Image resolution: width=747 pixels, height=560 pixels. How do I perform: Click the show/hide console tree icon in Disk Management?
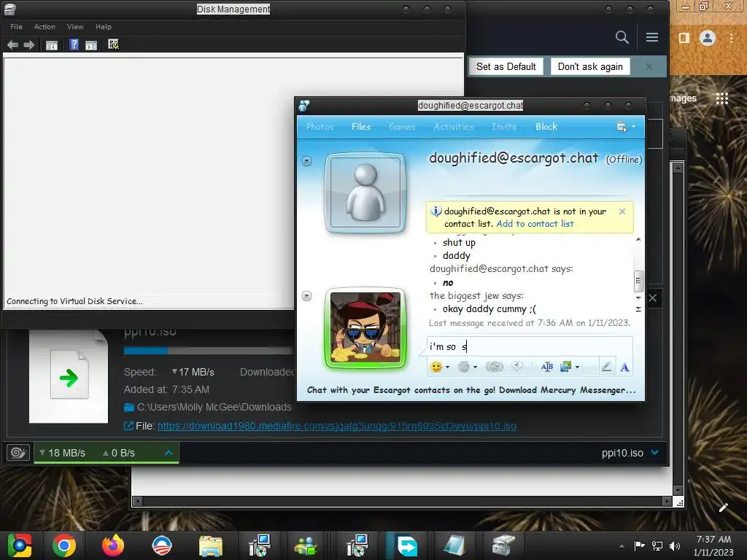click(52, 45)
